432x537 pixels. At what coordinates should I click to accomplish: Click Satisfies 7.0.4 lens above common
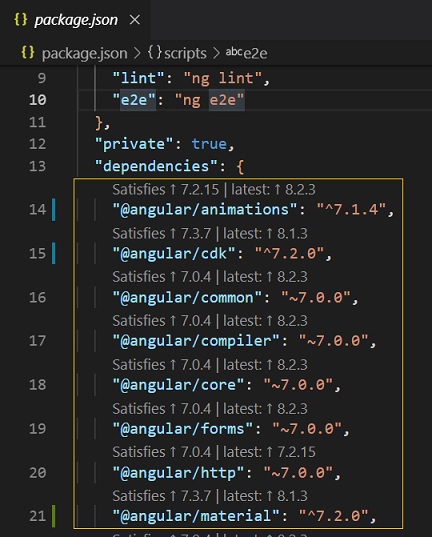161,277
